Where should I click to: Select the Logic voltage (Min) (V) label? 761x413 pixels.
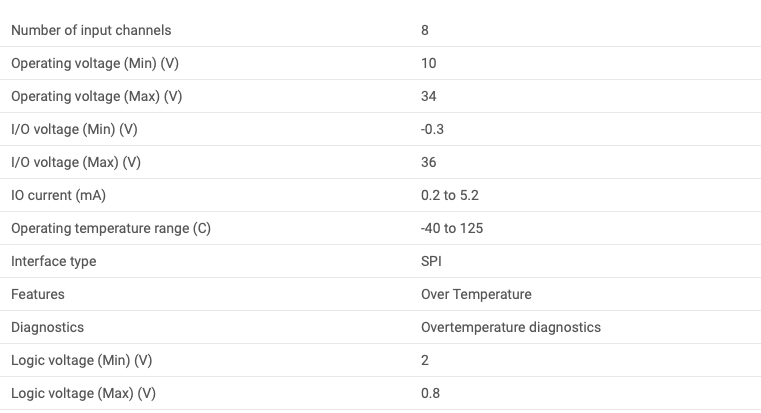82,361
